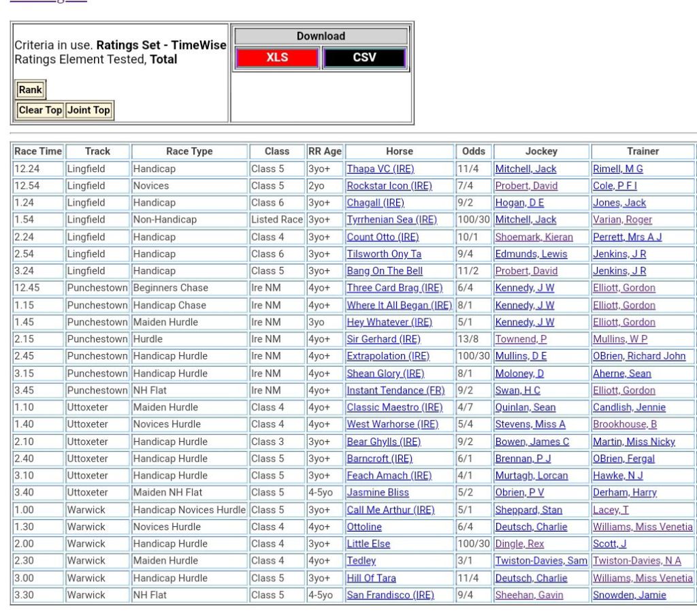Click the Clear Top button

[40, 110]
